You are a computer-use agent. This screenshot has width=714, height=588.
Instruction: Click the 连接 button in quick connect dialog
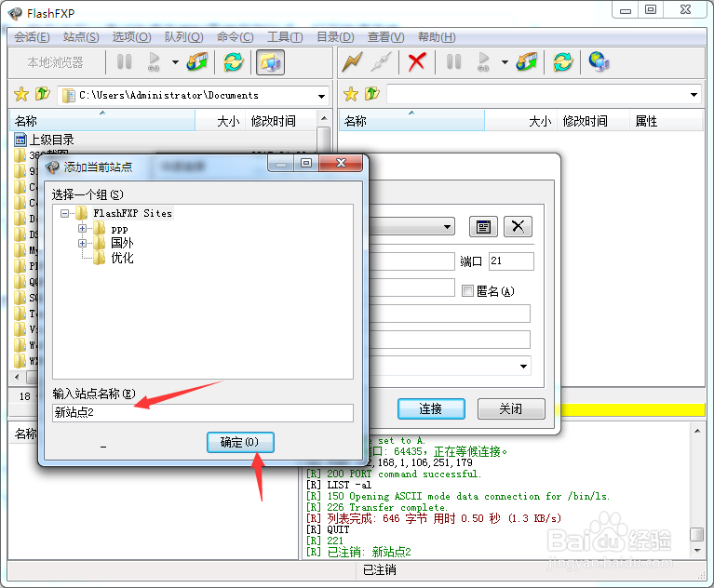click(431, 408)
